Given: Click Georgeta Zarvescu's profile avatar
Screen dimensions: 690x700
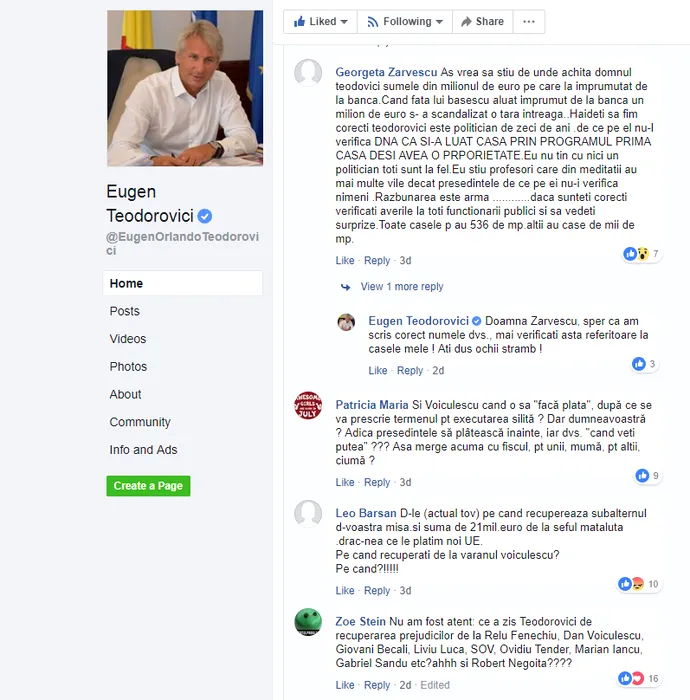Looking at the screenshot, I should (x=308, y=73).
